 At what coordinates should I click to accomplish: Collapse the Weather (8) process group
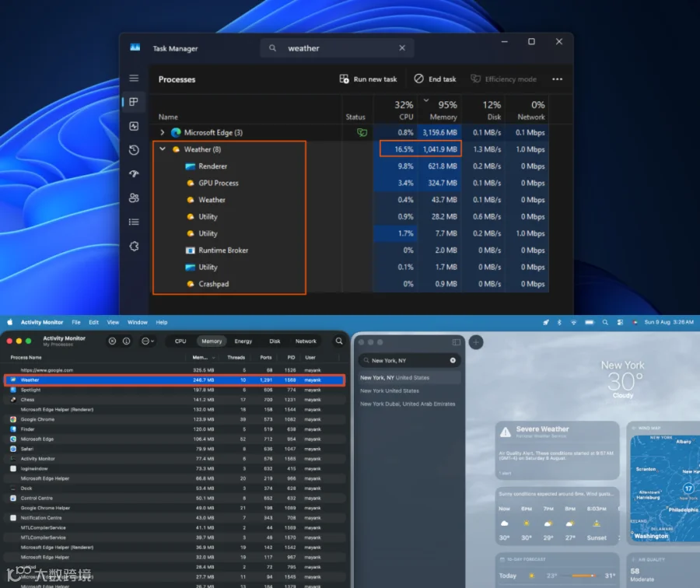pos(162,149)
